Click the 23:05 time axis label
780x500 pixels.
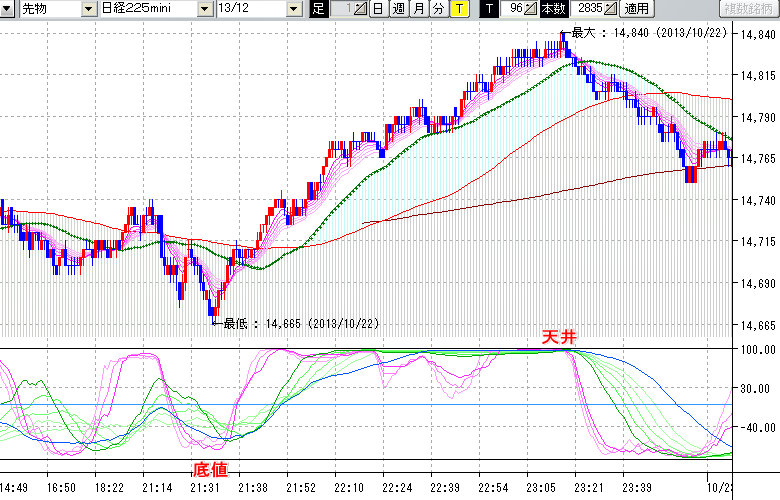pos(541,488)
